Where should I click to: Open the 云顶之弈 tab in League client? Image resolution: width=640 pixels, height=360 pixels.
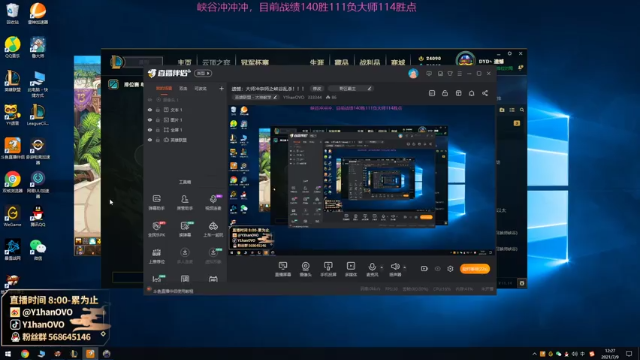coord(216,62)
